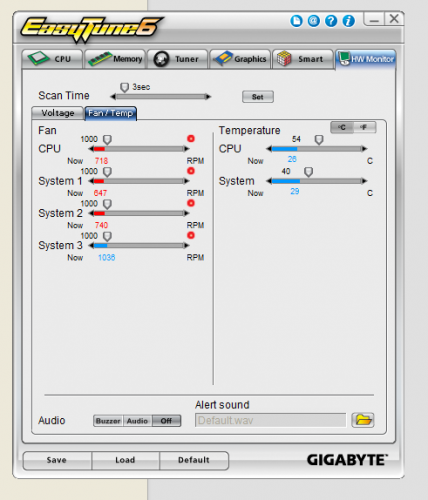This screenshot has height=500, width=428.
Task: Open the question mark help icon
Action: click(331, 21)
